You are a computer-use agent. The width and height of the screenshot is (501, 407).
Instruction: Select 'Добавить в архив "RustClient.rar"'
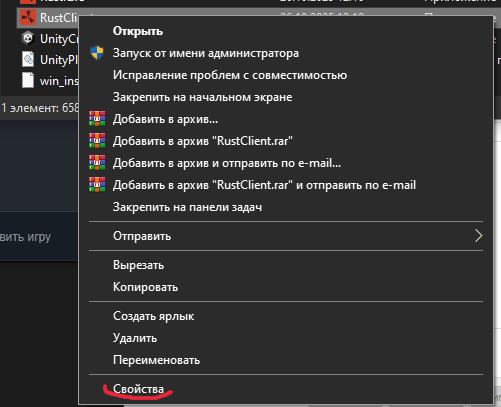(x=203, y=141)
